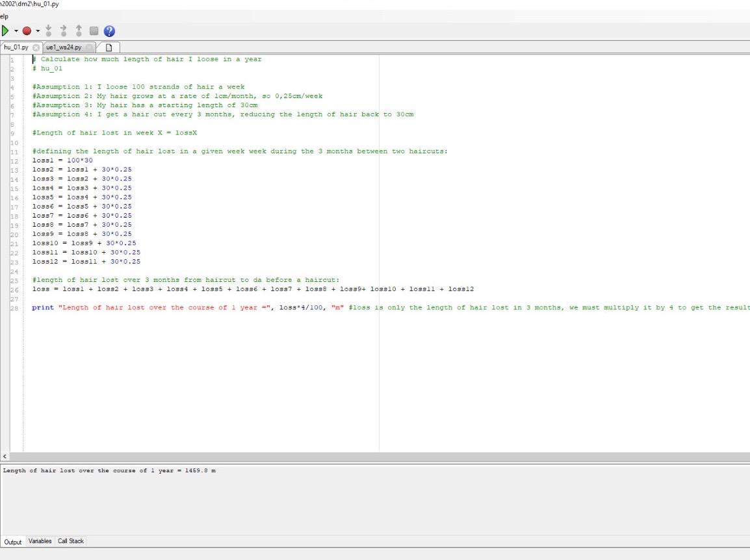This screenshot has height=560, width=750.
Task: Click line 26 loss calculation statement
Action: (253, 289)
